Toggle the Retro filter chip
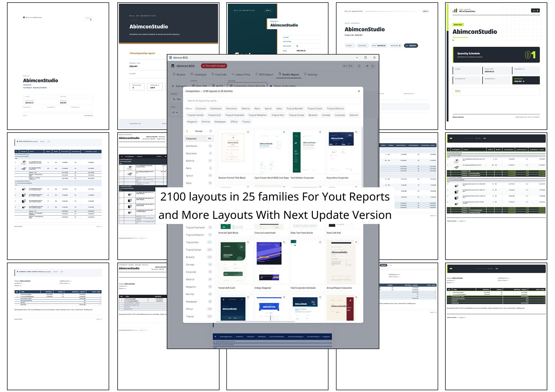 coord(257,108)
